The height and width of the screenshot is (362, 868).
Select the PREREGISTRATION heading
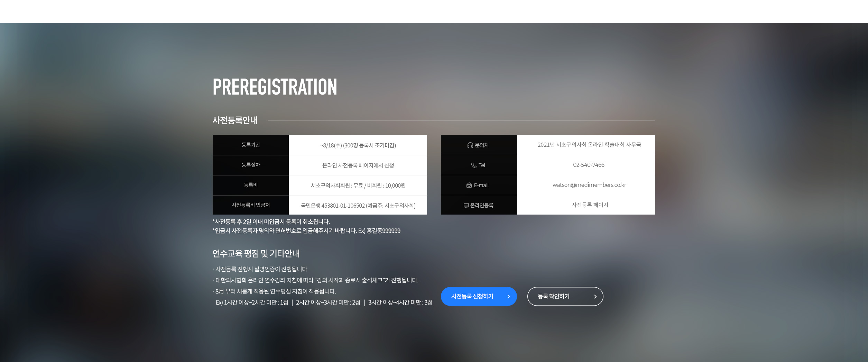(275, 87)
